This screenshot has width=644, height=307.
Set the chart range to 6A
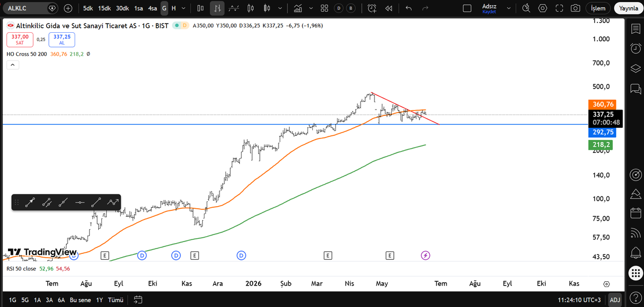click(x=62, y=299)
